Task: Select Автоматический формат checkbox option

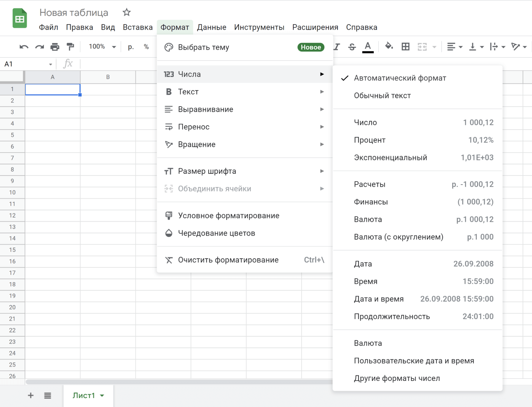Action: click(x=399, y=78)
